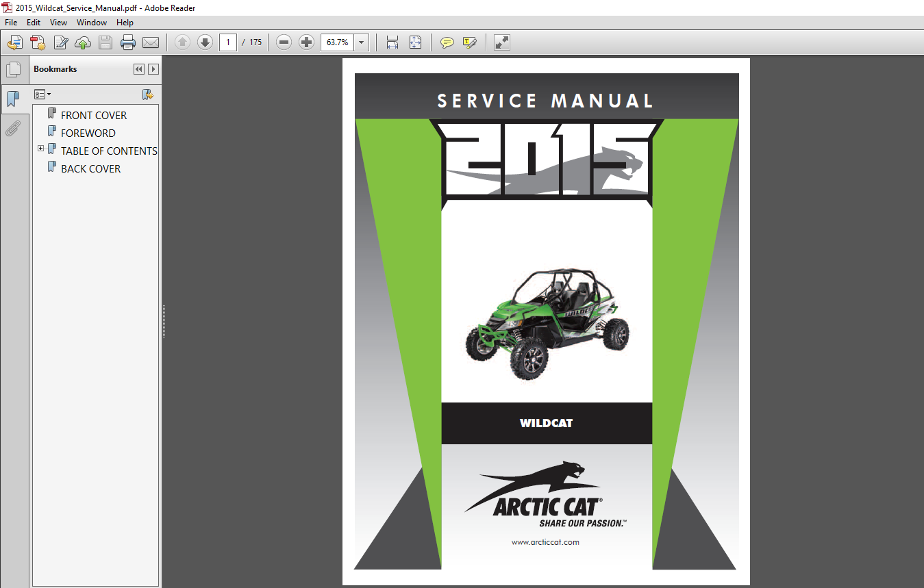The height and width of the screenshot is (588, 924).
Task: Open the Bookmarks options dropdown menu
Action: pos(42,94)
